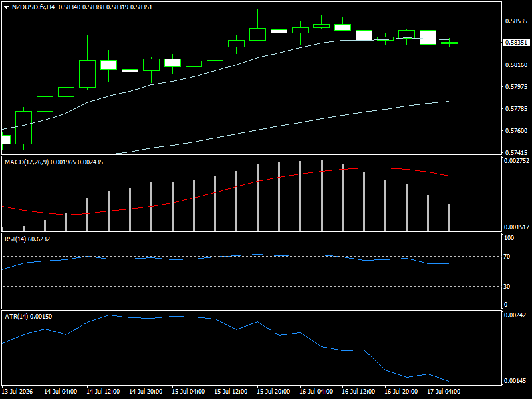Viewport: 532px width, 399px height.
Task: Select time axis label 14 Jul 04:00
Action: point(61,392)
